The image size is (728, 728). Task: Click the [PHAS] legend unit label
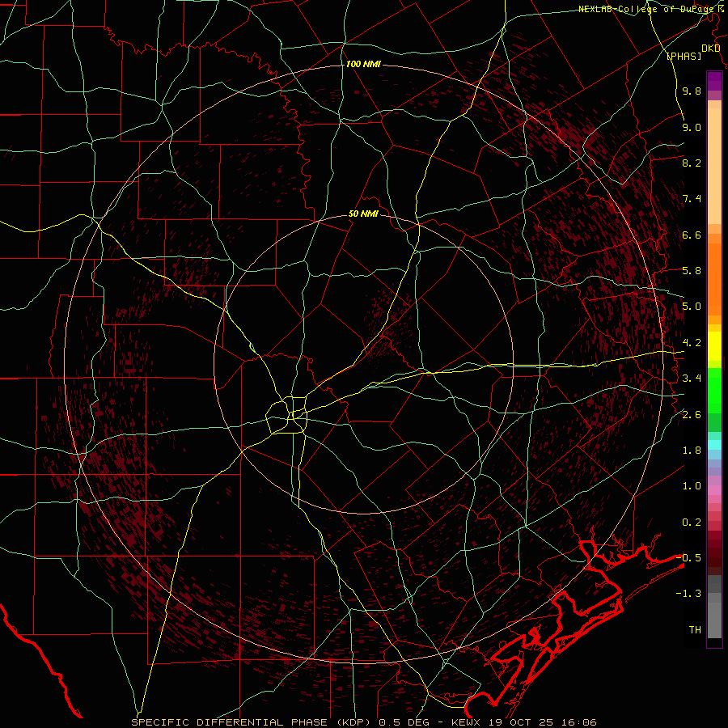coord(684,56)
